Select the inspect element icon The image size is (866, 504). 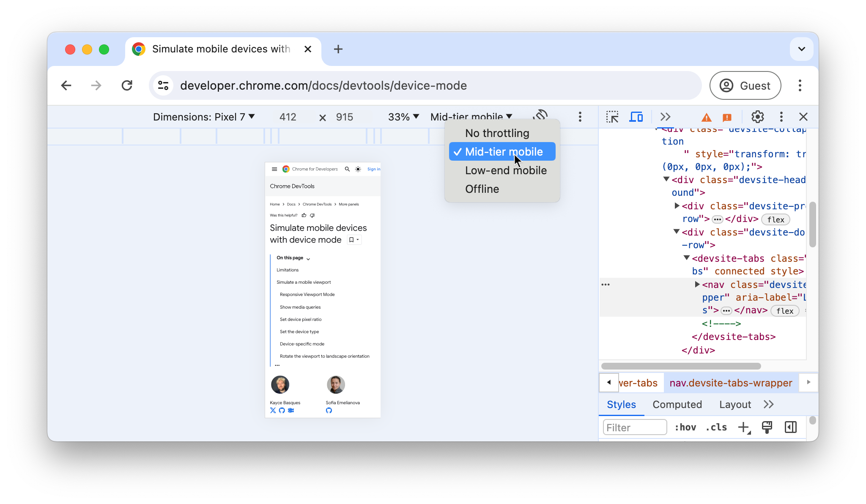pyautogui.click(x=612, y=117)
